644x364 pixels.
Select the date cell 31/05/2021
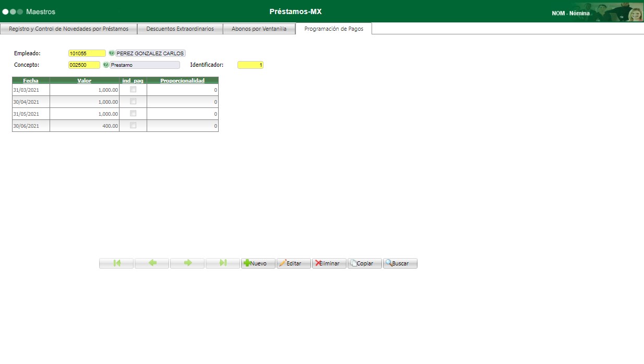31,114
